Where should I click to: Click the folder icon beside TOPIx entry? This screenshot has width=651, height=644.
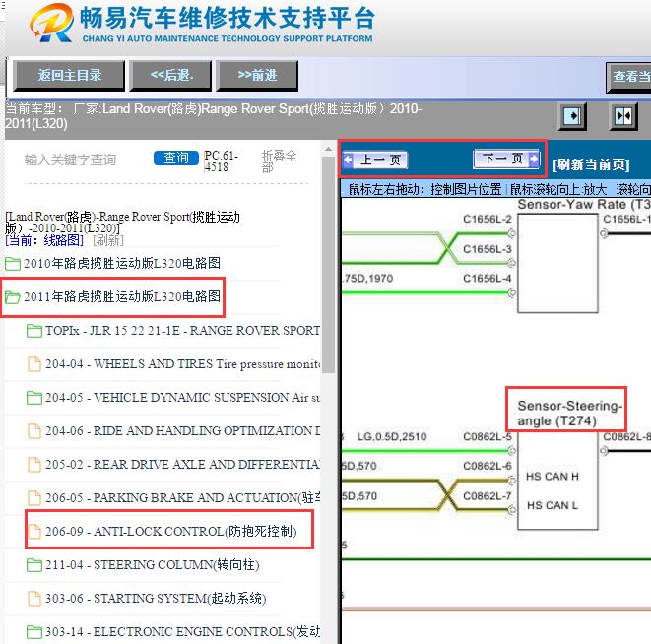pyautogui.click(x=34, y=331)
